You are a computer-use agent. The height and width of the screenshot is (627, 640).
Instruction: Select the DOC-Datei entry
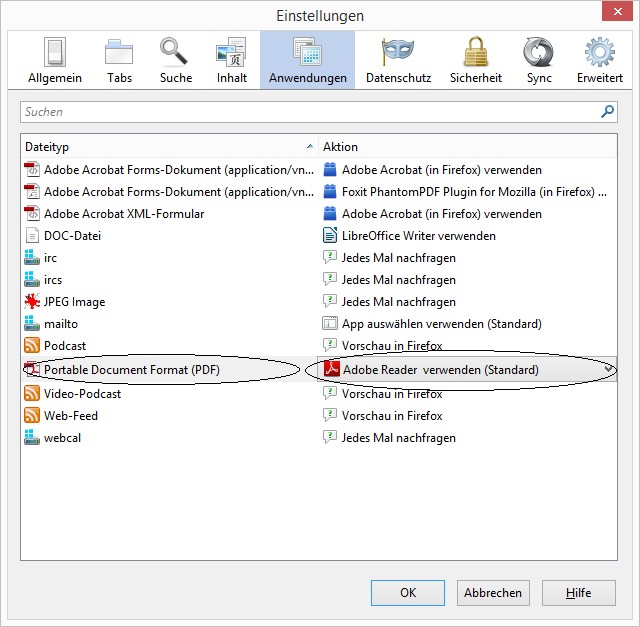tap(169, 236)
